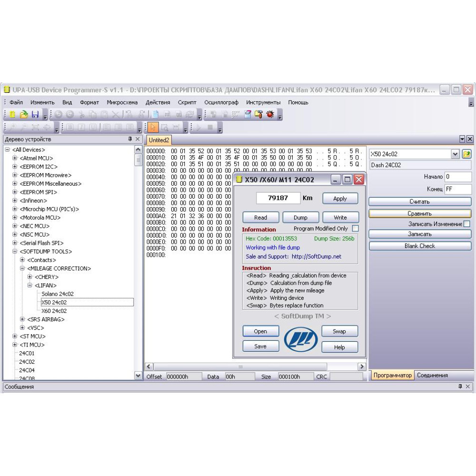Click the eraser toolbar icon

click(x=248, y=114)
